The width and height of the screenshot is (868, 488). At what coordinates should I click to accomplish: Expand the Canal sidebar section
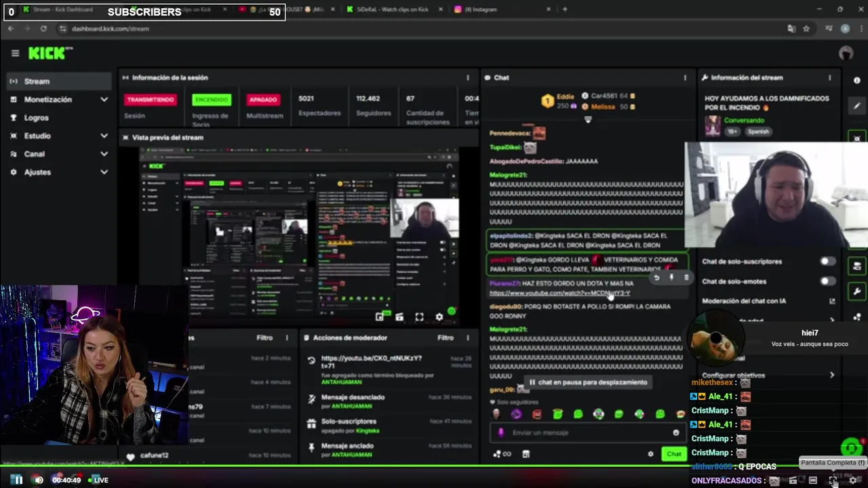tap(104, 154)
